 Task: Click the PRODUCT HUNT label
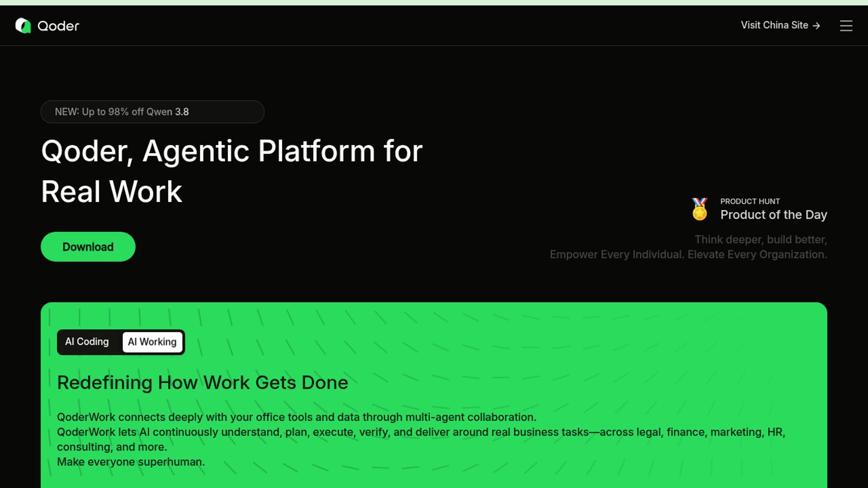(x=750, y=202)
